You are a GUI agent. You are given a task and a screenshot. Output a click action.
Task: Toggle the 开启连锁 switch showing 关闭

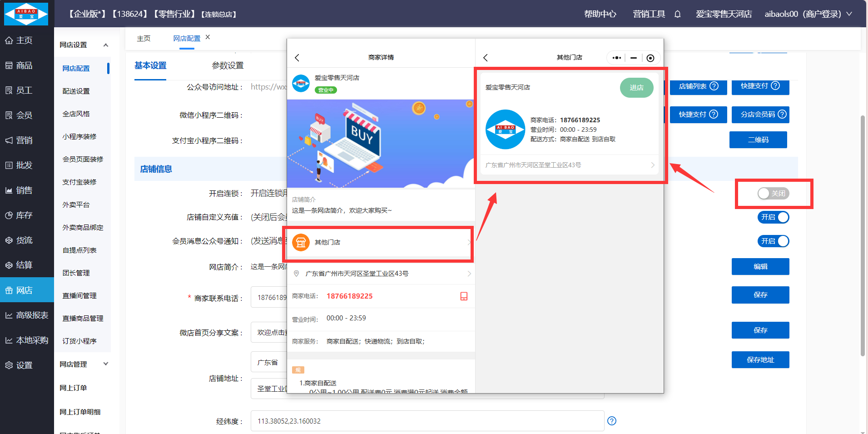coord(773,194)
